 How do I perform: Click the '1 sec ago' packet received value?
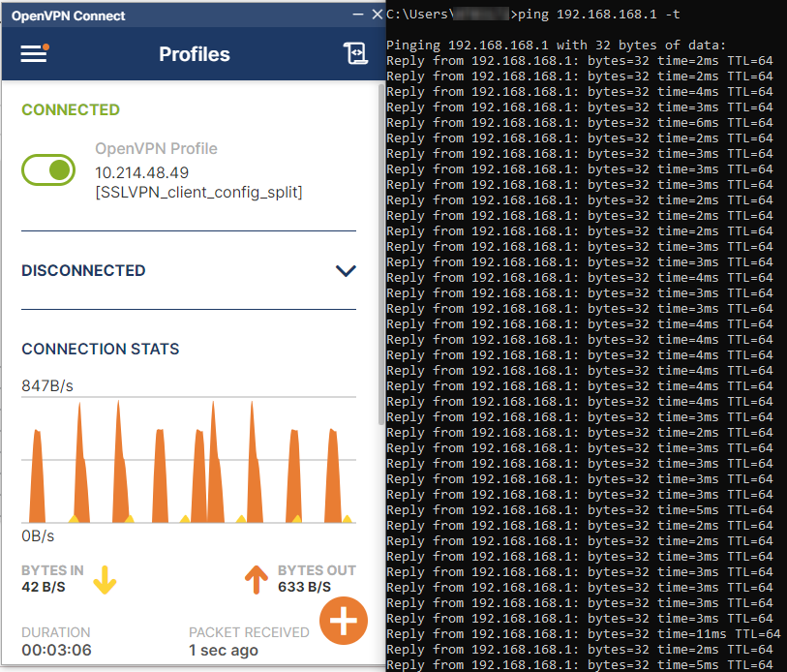[x=224, y=651]
